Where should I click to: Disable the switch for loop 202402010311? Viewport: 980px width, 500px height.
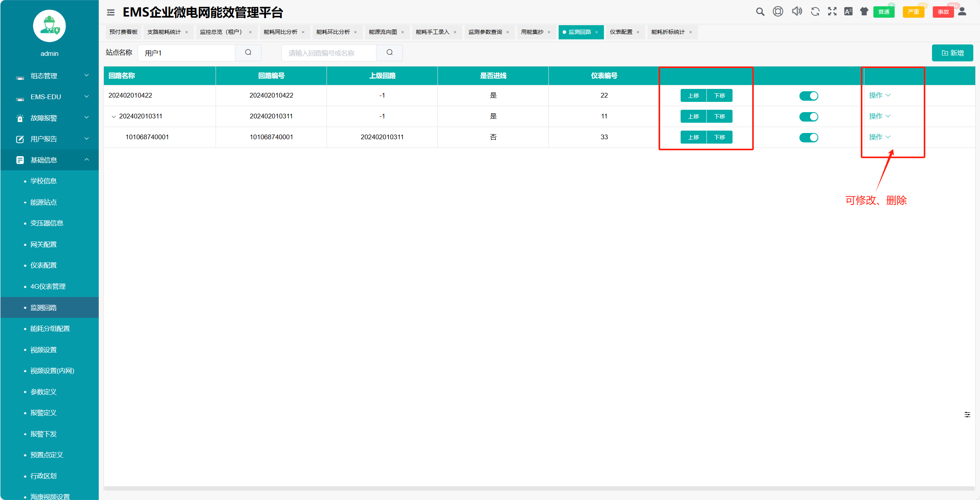[808, 117]
